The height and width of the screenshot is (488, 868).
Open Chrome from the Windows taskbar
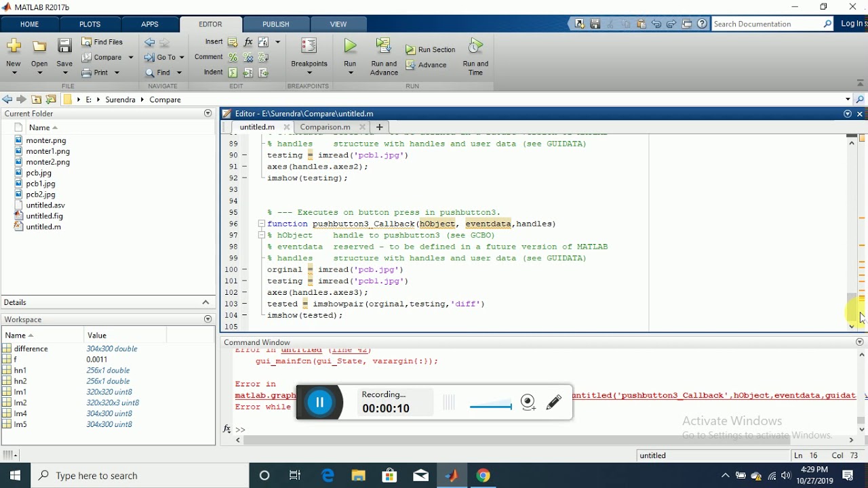coord(483,476)
